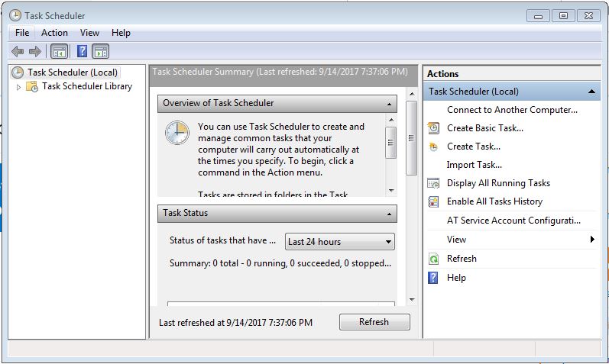Screen dimensions: 609x364
Task: Click overview text scroll down arrow
Action: pos(391,191)
